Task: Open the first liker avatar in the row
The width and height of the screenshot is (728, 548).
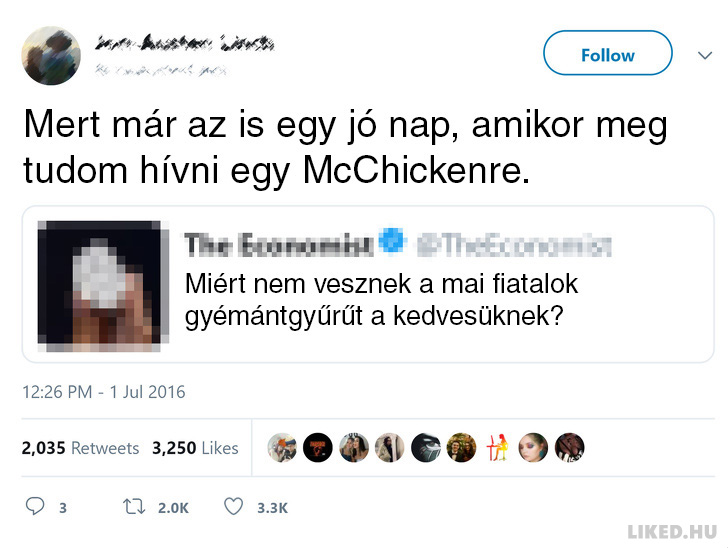Action: (282, 448)
